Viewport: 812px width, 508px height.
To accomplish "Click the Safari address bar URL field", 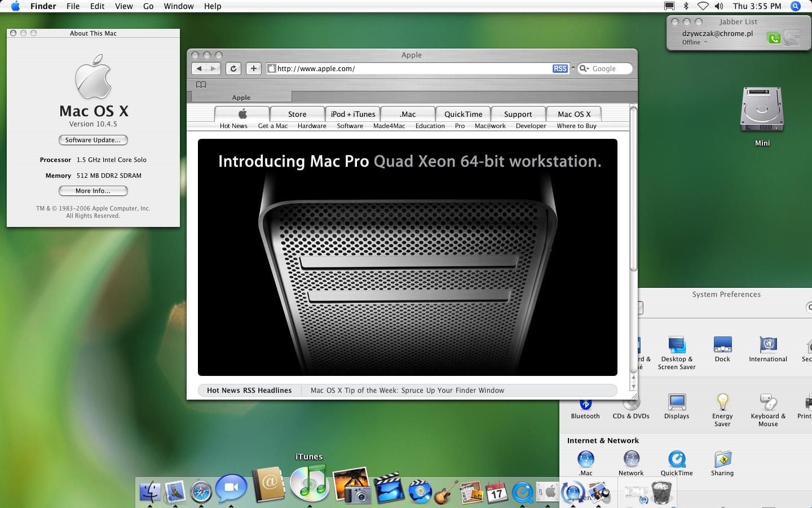I will point(417,68).
